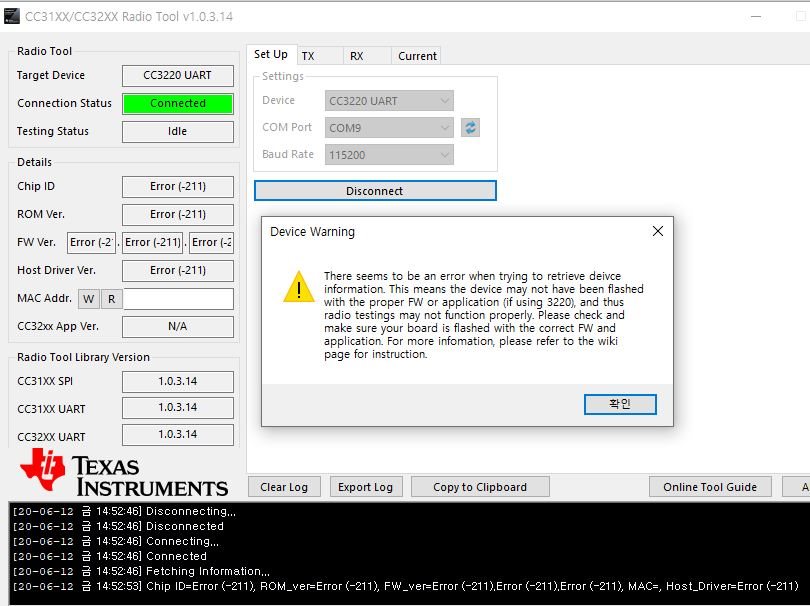
Task: Open the Online Tool Guide
Action: [x=710, y=487]
